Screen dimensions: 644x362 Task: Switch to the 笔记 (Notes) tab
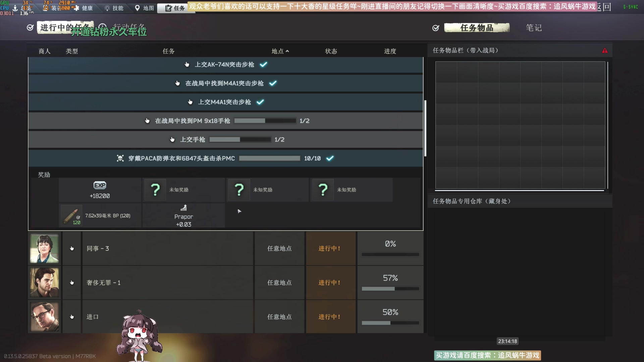pyautogui.click(x=534, y=28)
